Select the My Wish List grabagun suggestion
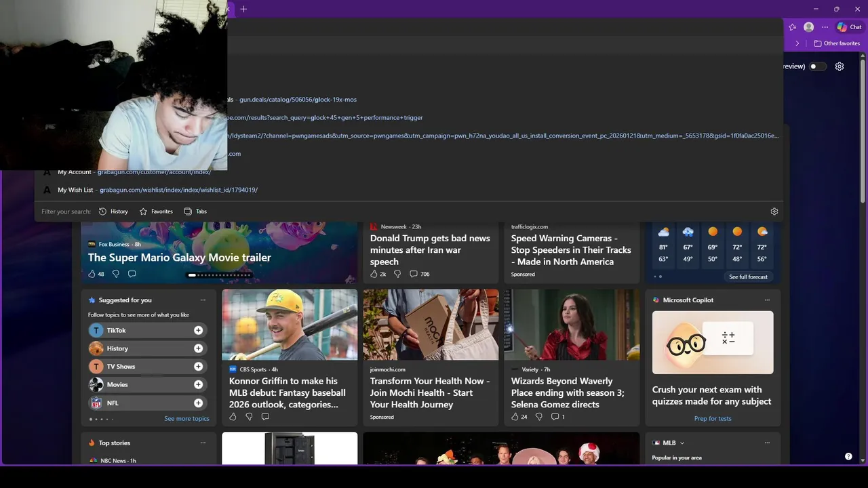This screenshot has width=868, height=488. [409, 190]
